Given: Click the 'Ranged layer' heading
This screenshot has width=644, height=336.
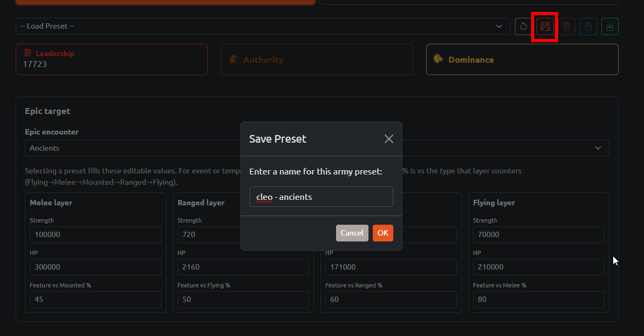Looking at the screenshot, I should click(x=201, y=203).
